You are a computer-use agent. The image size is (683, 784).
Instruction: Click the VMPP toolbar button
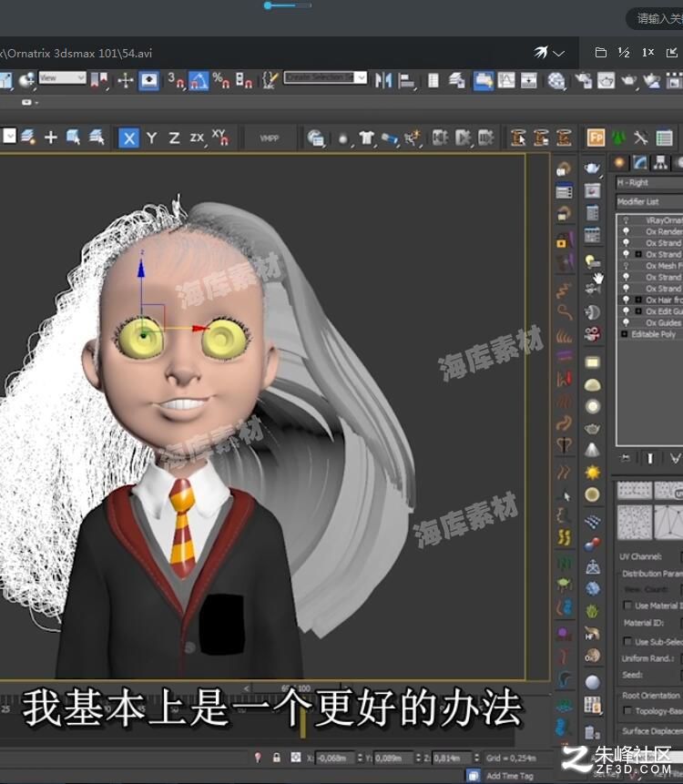coord(269,138)
